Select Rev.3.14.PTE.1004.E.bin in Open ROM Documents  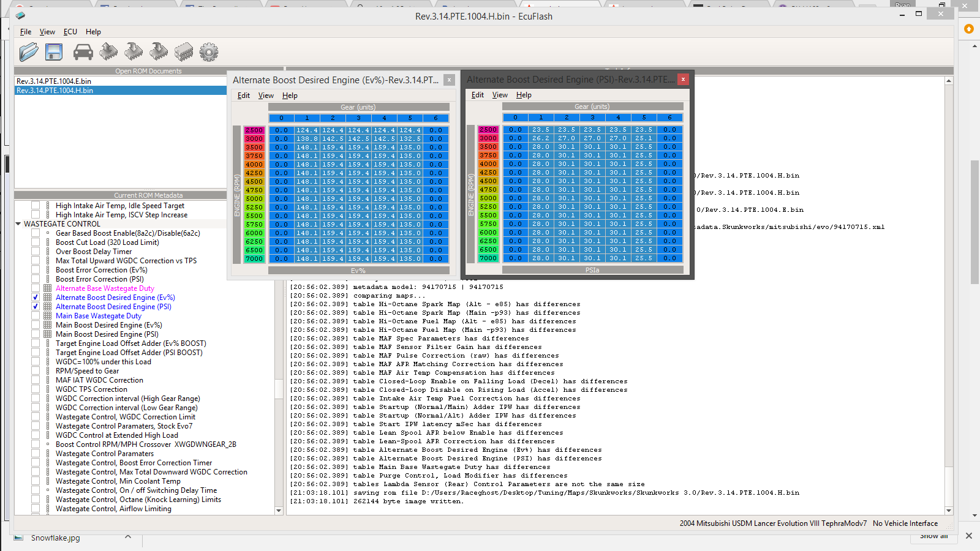(54, 81)
